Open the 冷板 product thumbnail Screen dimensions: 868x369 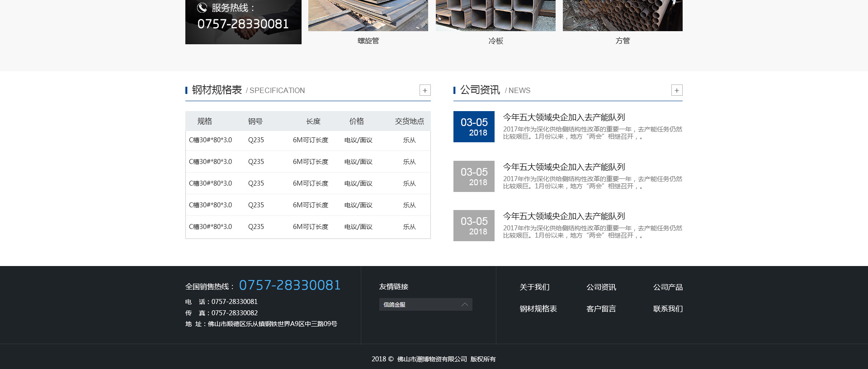[495, 15]
